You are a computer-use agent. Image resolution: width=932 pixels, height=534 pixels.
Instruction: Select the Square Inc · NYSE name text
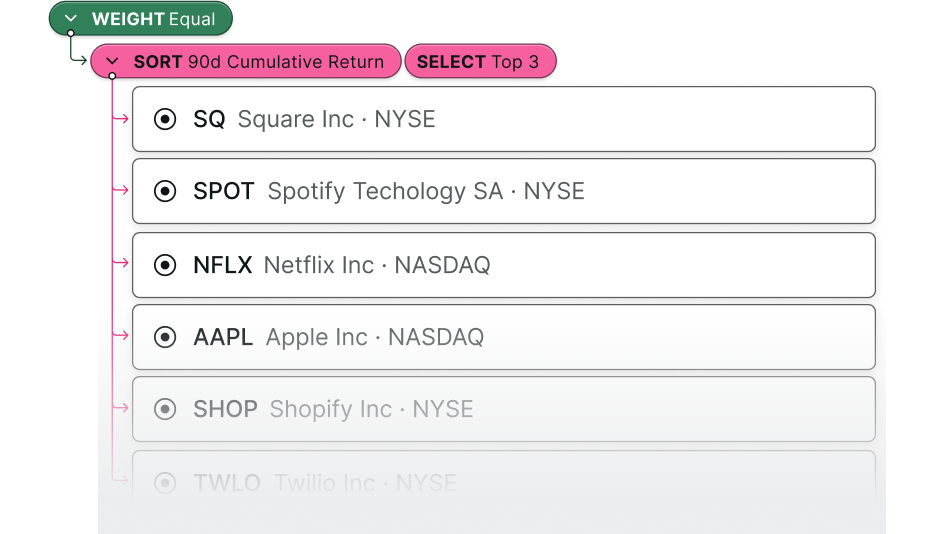[x=336, y=120]
